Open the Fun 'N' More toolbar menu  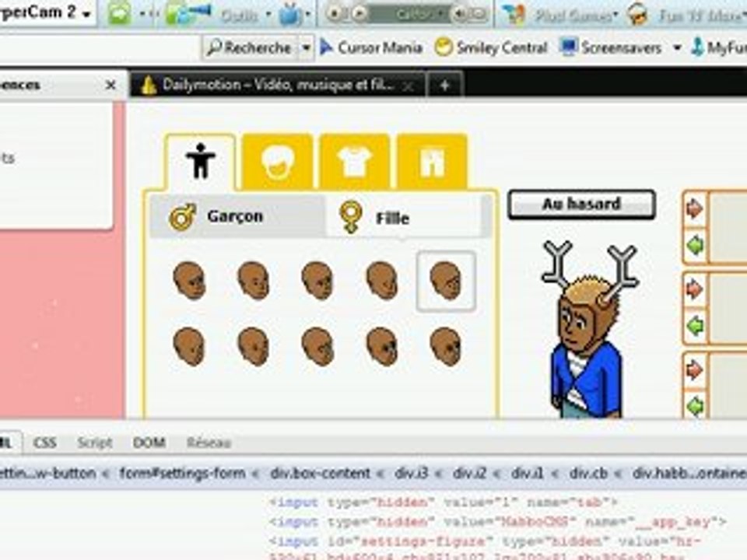(687, 16)
